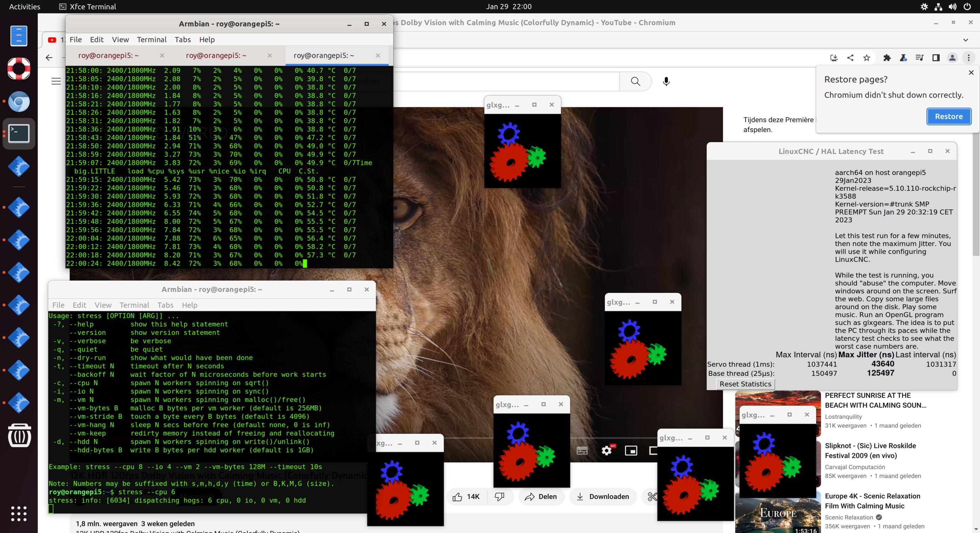This screenshot has height=533, width=980.
Task: Open the Files app in the dock
Action: tap(19, 36)
